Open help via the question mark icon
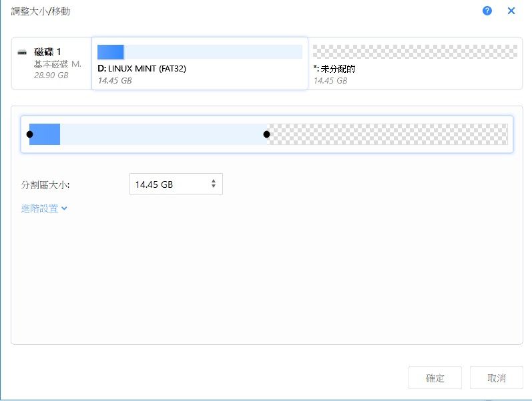The image size is (532, 401). (x=487, y=11)
